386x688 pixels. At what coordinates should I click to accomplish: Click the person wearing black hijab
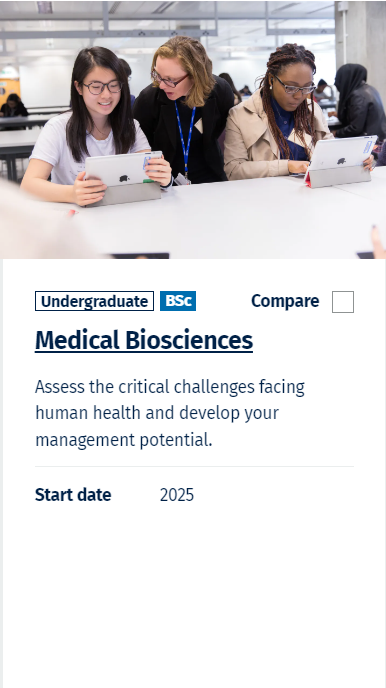point(356,102)
